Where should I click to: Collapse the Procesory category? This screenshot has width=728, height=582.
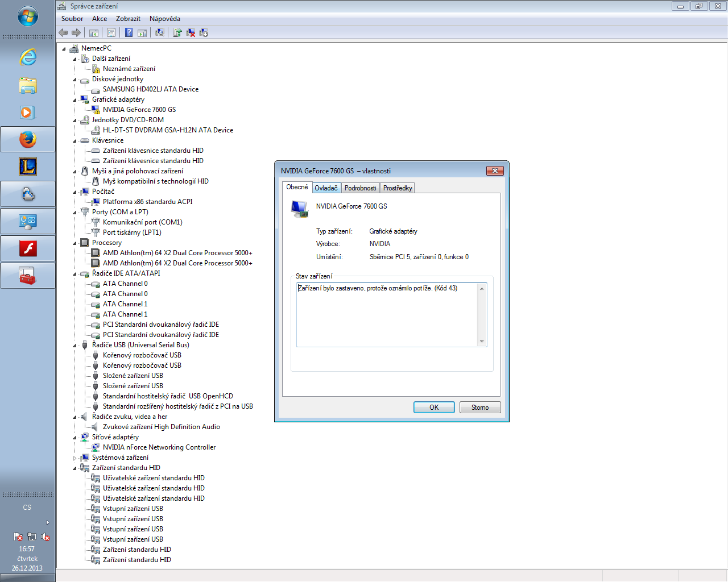(x=75, y=243)
